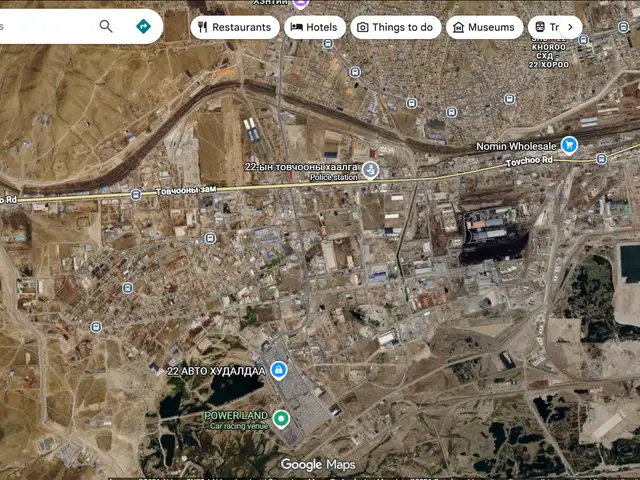Click the 22-ын товчооны хаалга label
Viewport: 640px width, 480px height.
pos(301,167)
